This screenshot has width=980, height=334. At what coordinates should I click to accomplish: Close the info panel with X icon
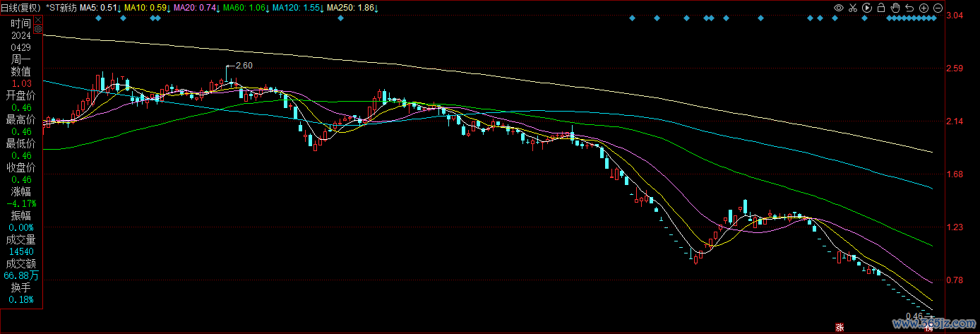pos(38,20)
